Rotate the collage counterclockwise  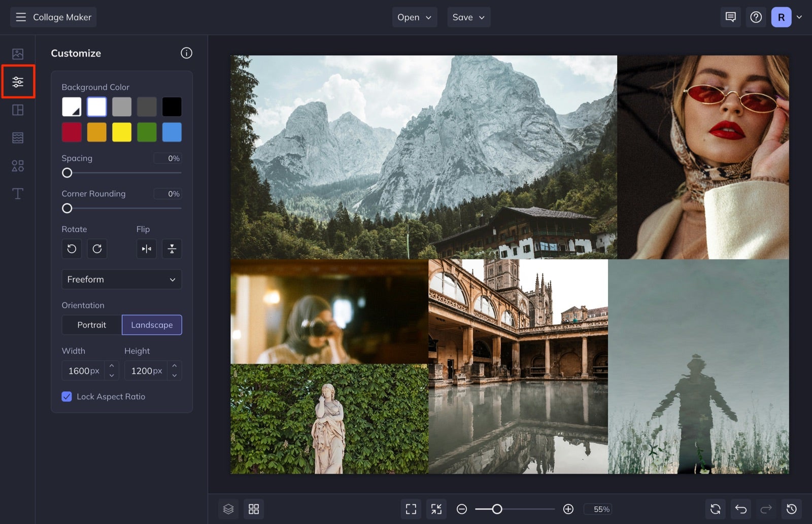point(72,249)
